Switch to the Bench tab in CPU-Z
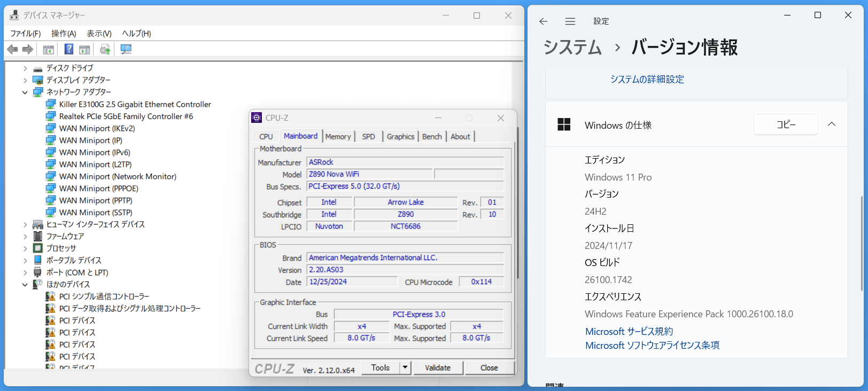Viewport: 868px width, 391px height. 432,137
